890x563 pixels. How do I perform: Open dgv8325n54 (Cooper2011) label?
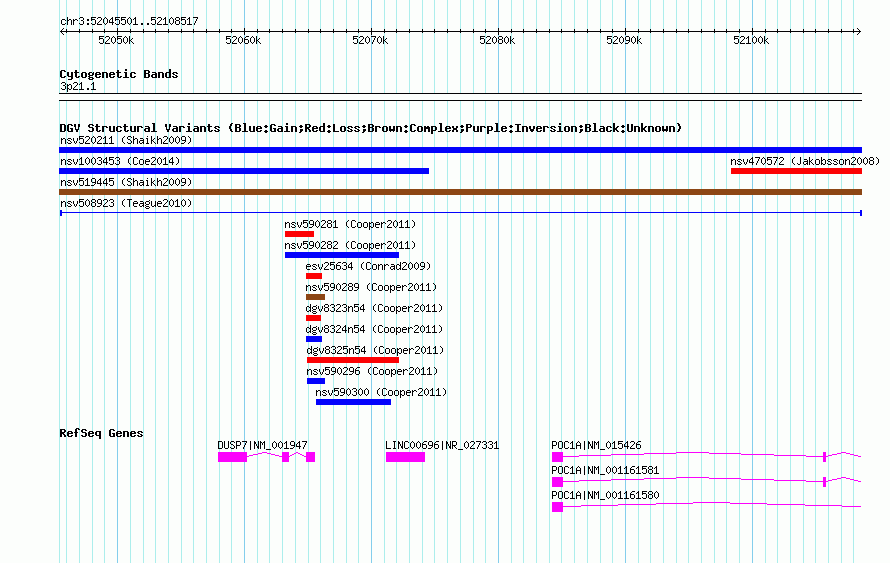(x=375, y=350)
